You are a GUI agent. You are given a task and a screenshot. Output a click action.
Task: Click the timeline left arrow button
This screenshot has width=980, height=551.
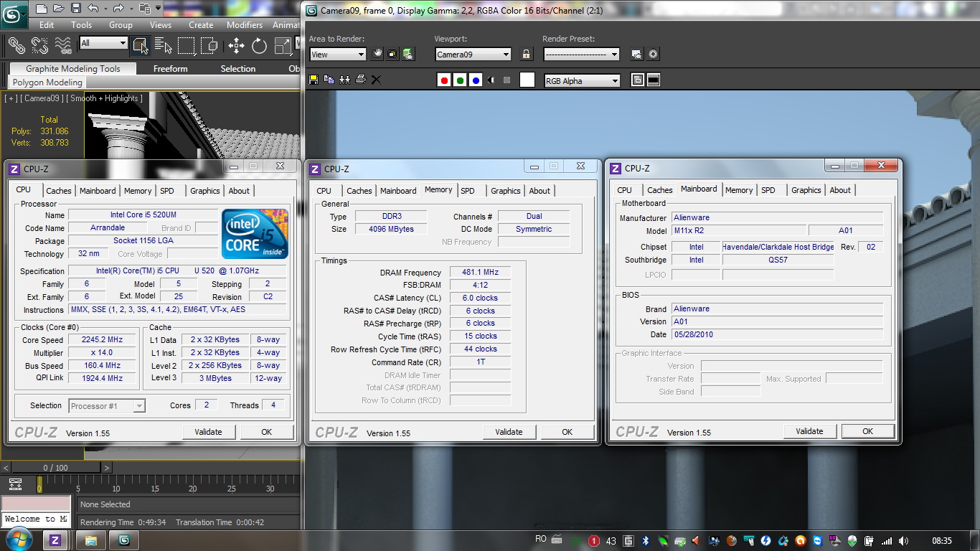pos(6,468)
